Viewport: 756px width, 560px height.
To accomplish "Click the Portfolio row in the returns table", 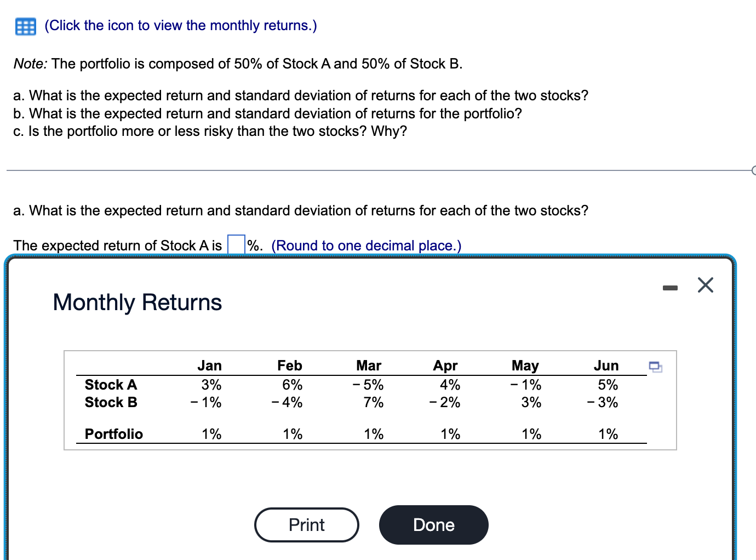I will click(x=113, y=434).
